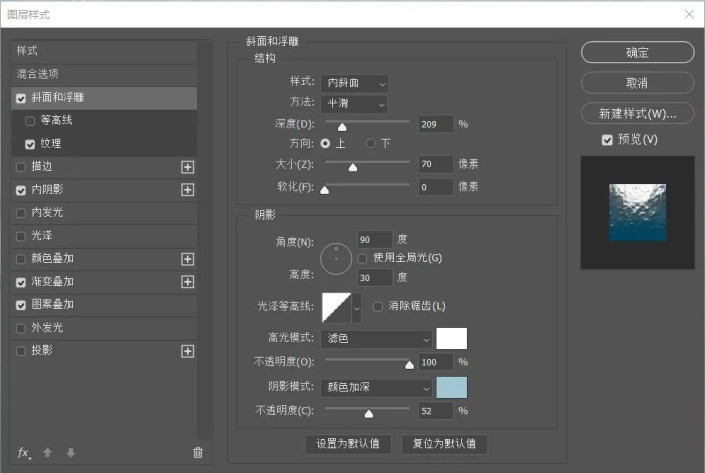
Task: Confirm with the 确定 button
Action: coord(638,53)
